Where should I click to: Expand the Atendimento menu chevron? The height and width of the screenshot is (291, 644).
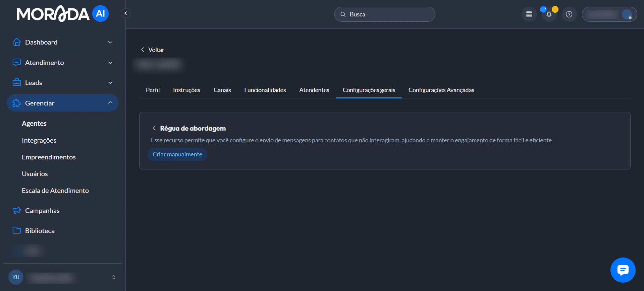click(110, 63)
